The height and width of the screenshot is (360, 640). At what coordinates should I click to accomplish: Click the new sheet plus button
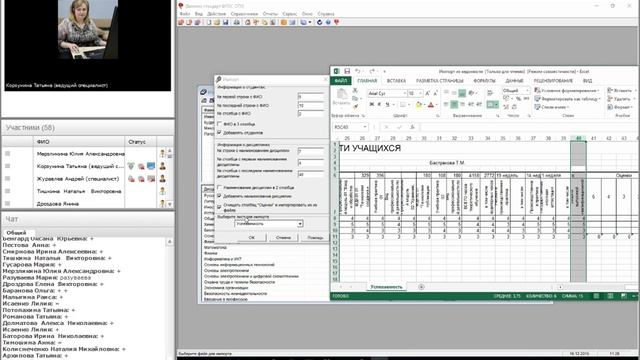click(x=421, y=287)
